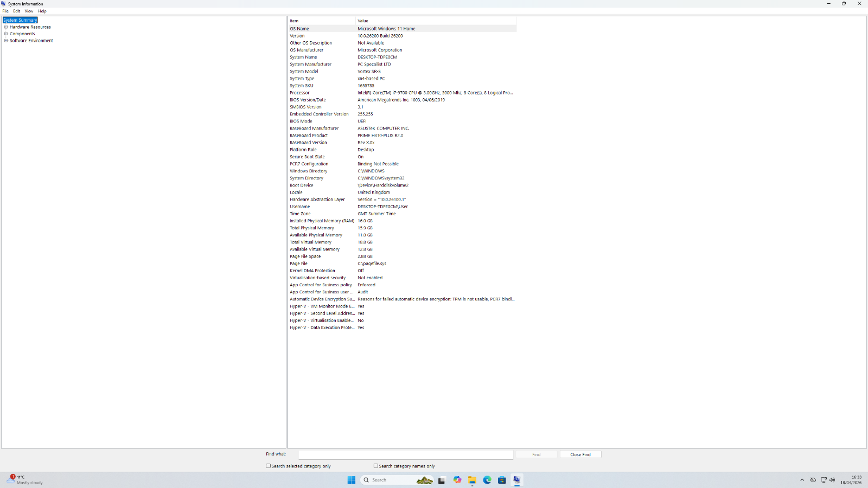The image size is (868, 488).
Task: Click the System Information title bar icon
Action: point(3,3)
